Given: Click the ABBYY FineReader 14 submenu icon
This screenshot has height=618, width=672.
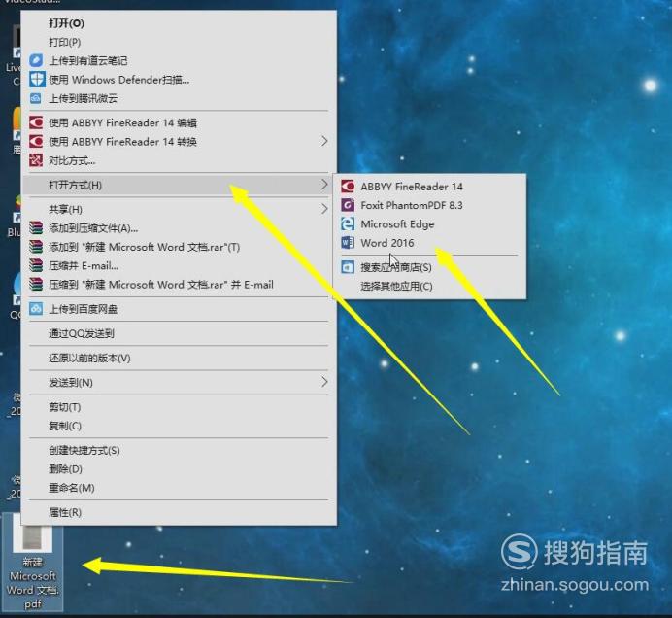Looking at the screenshot, I should [x=348, y=187].
